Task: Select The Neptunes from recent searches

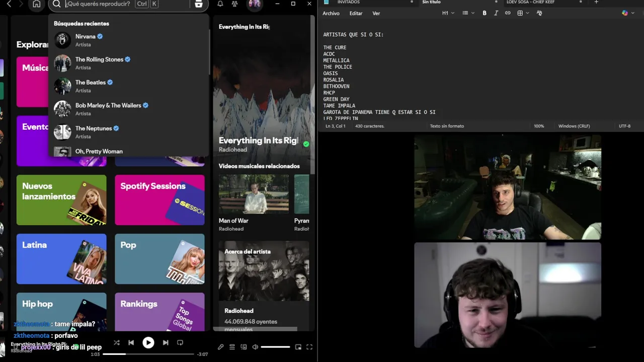Action: click(128, 132)
